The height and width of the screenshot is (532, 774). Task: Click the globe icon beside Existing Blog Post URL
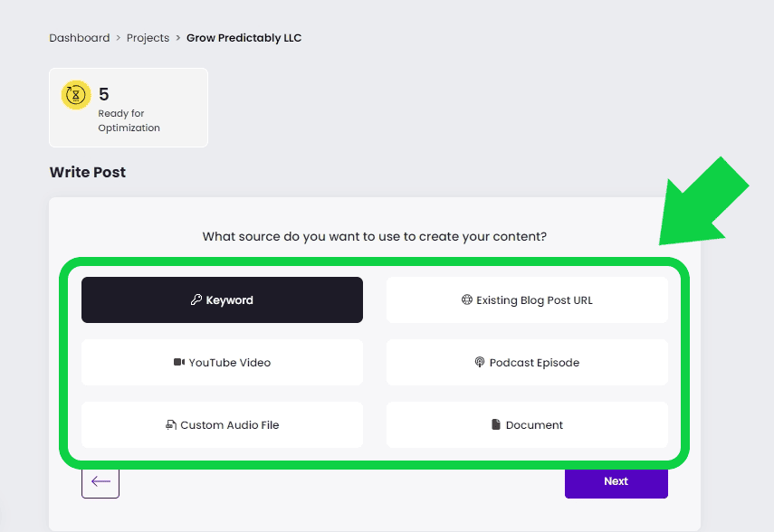466,299
